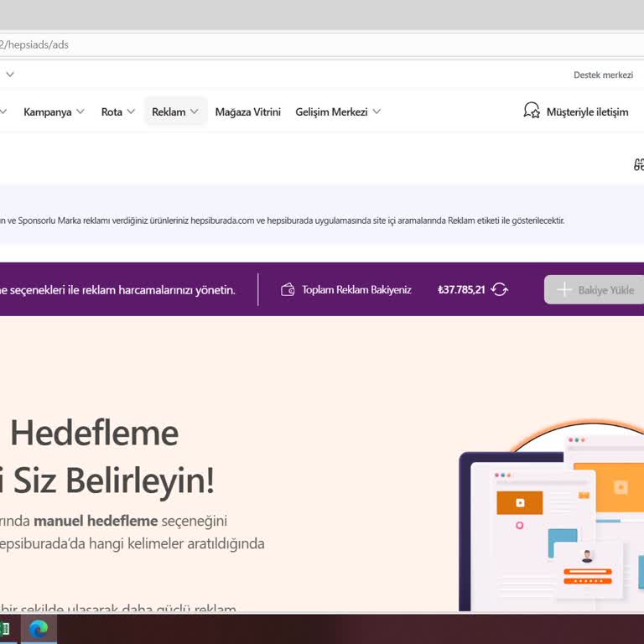Click the Toplam Reklam Bakiyeniz label

(x=356, y=289)
